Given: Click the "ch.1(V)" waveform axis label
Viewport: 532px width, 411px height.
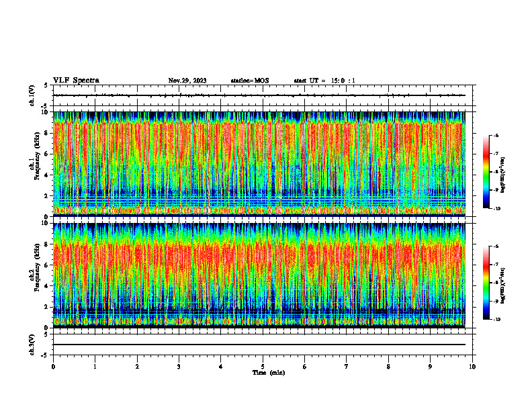Looking at the screenshot, I should (32, 95).
